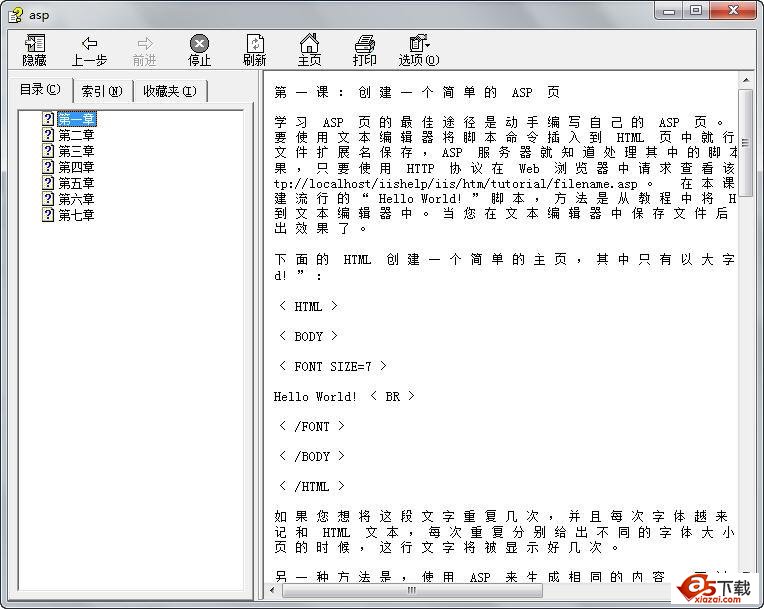Click the help icon beside 第二章
This screenshot has height=609, width=764.
tap(48, 135)
